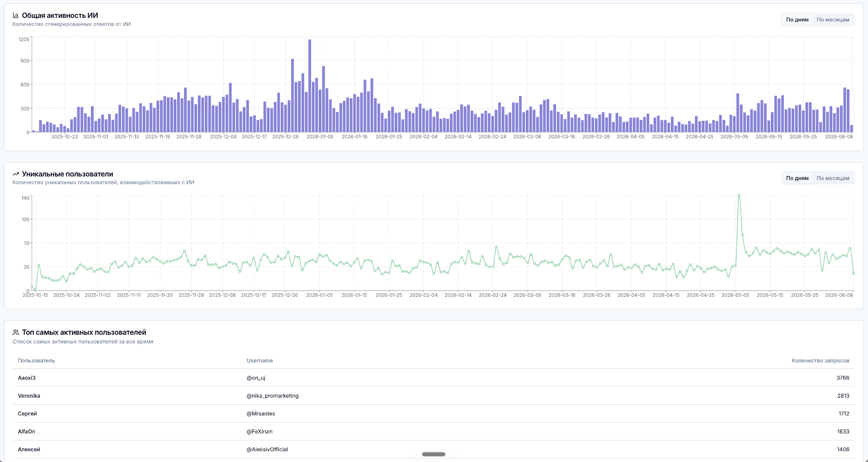Viewport: 868px width, 462px height.
Task: Open the @on_uj username entry
Action: tap(256, 378)
